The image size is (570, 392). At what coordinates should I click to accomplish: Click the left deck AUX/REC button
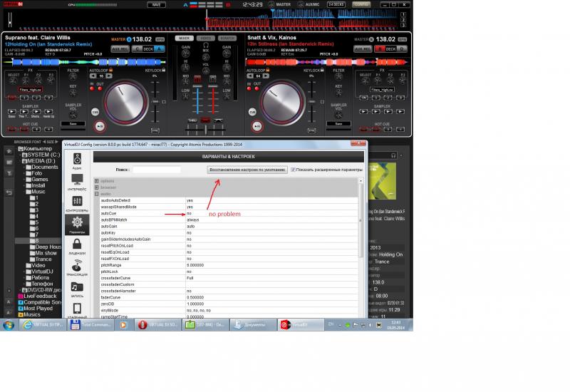[120, 49]
